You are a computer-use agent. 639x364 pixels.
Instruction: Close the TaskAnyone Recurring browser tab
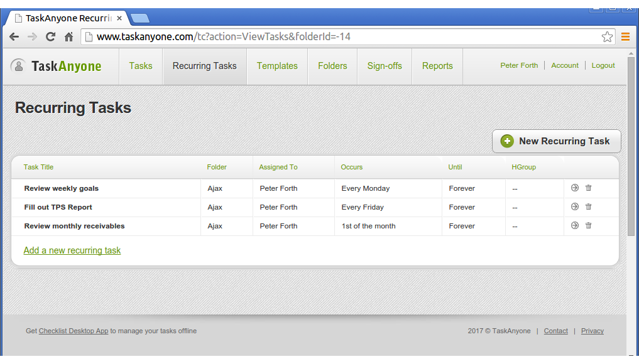(x=119, y=18)
